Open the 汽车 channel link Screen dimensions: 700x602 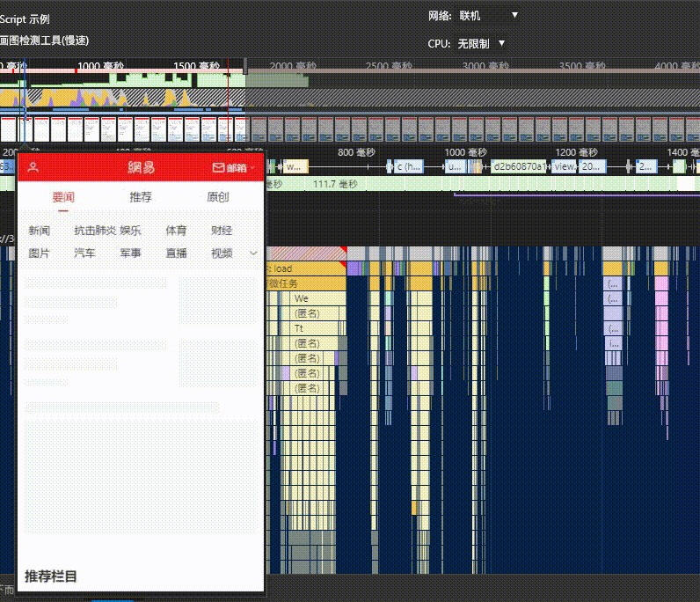tap(84, 253)
